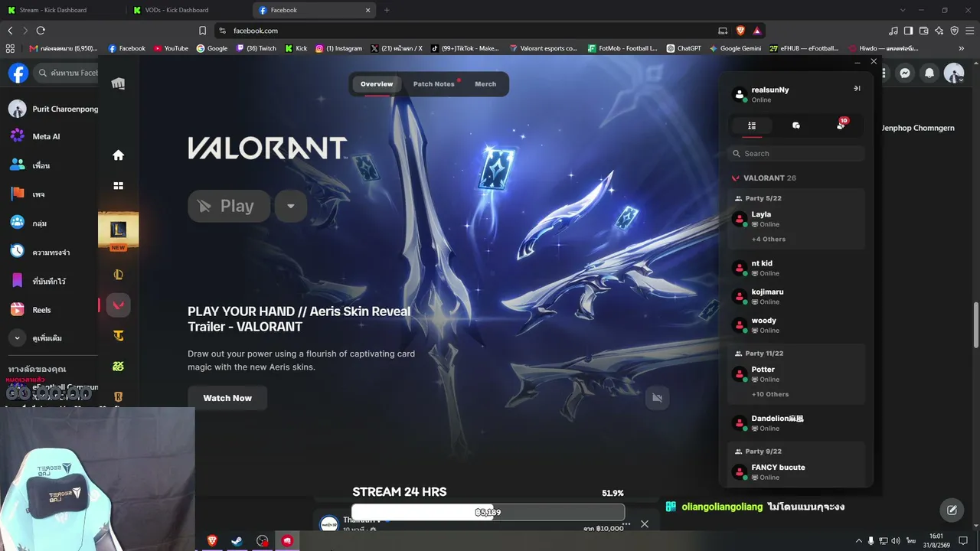The image size is (980, 551).
Task: Reload the Facebook page
Action: 41,31
